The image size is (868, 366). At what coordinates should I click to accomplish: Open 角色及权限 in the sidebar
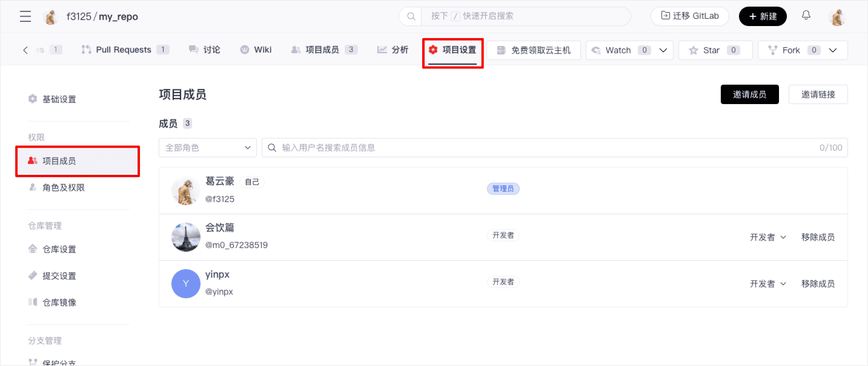point(64,188)
